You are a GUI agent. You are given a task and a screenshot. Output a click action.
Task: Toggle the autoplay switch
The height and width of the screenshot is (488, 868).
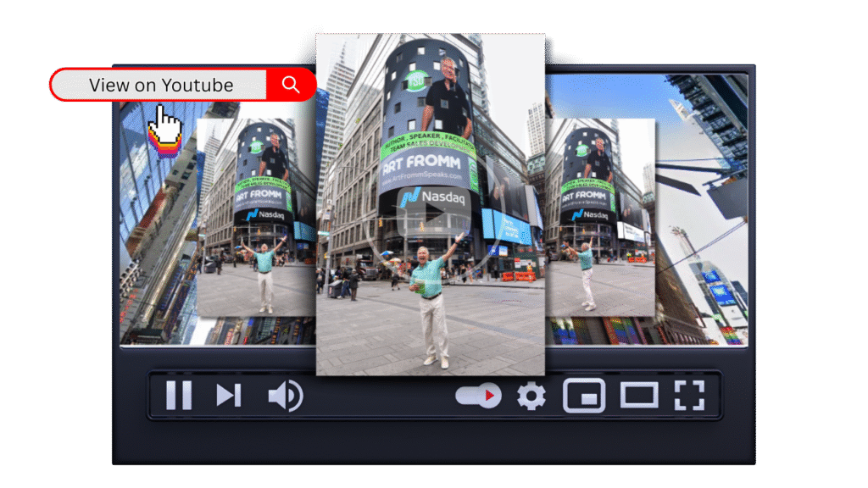tap(478, 396)
